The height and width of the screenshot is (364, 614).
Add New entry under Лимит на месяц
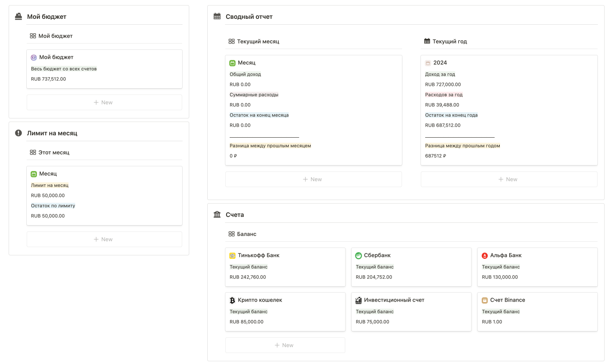click(x=104, y=239)
